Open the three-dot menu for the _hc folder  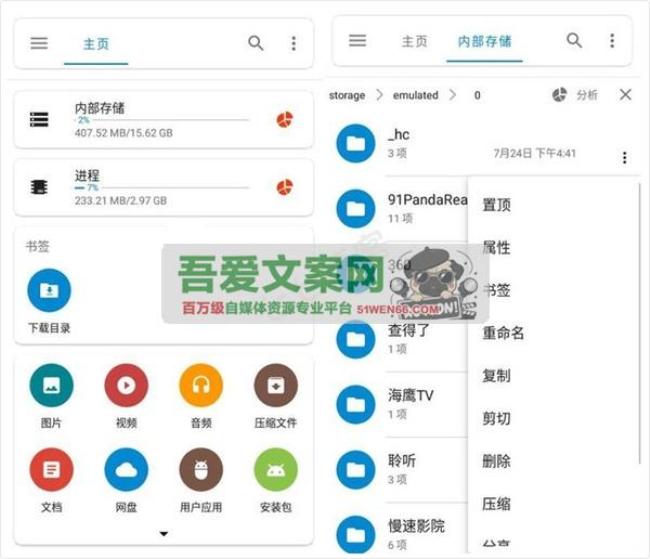[x=624, y=158]
